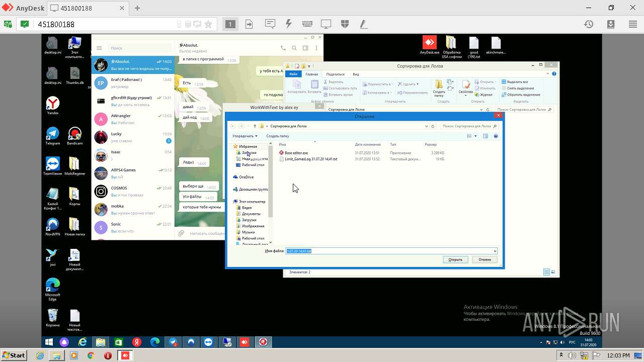Viewport: 644px width, 362px height.
Task: Open the COSMOS chat
Action: [x=133, y=192]
